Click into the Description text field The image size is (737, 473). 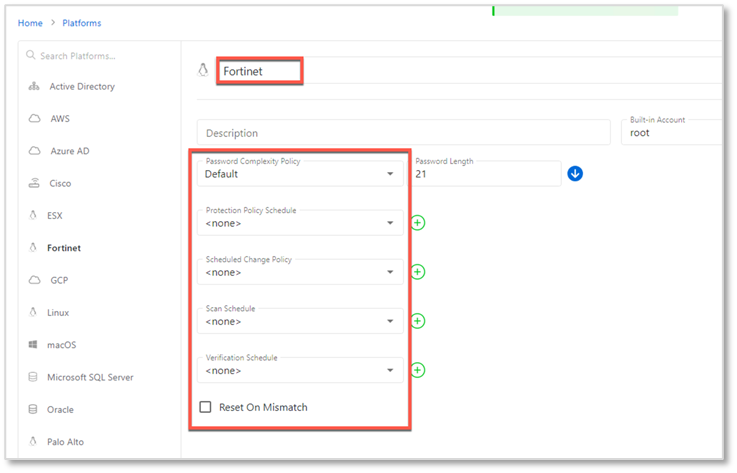pos(403,133)
